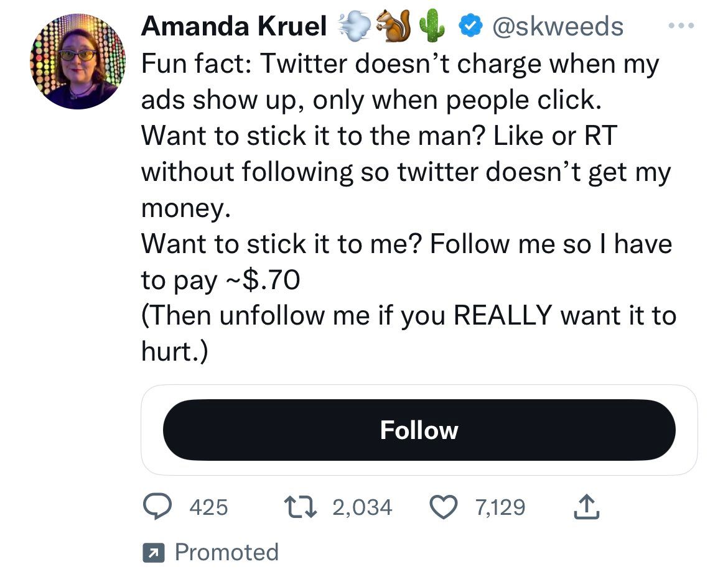The image size is (728, 587).
Task: Click the 7,129 likes count
Action: (500, 507)
